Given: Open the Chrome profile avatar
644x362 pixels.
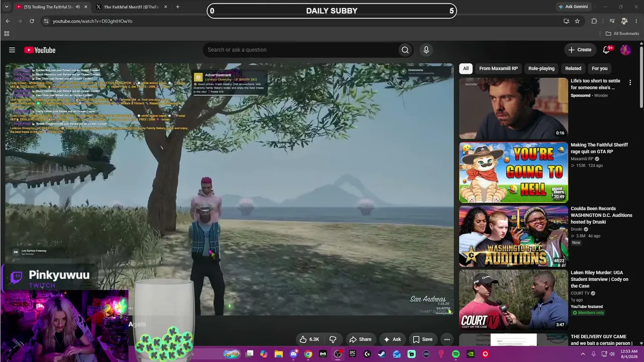Looking at the screenshot, I should (624, 21).
